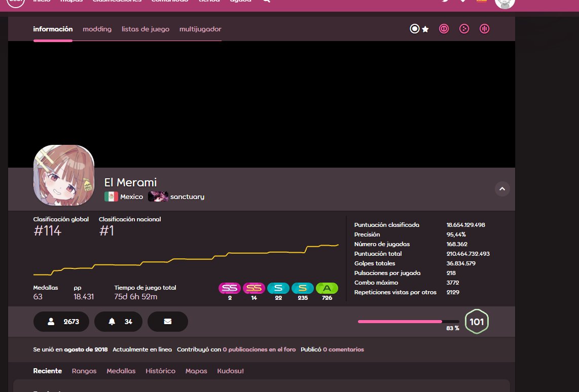
Task: Select the osu!mania game mode icon
Action: pos(484,29)
